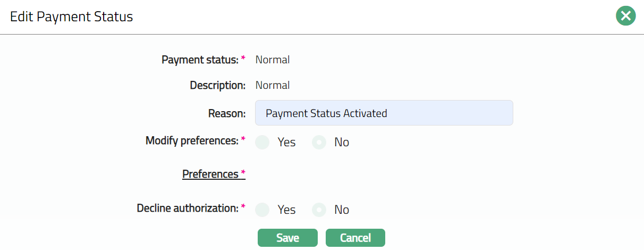
Task: Choose Yes radio circle for Decline authorization
Action: click(262, 210)
